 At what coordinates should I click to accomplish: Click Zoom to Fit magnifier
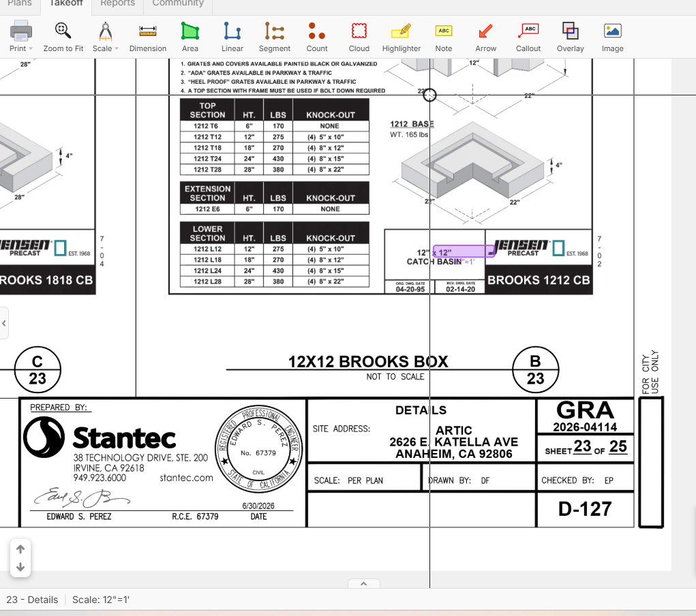[x=63, y=31]
